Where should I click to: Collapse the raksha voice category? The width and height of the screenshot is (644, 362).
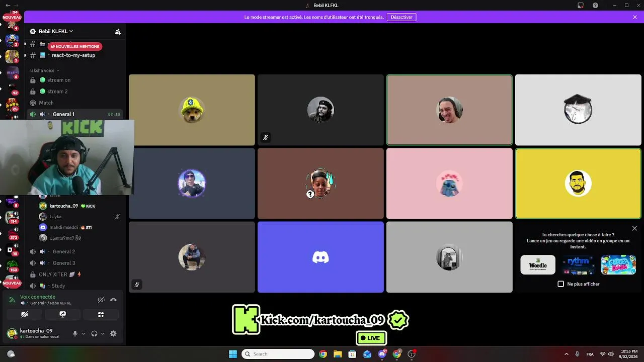44,70
